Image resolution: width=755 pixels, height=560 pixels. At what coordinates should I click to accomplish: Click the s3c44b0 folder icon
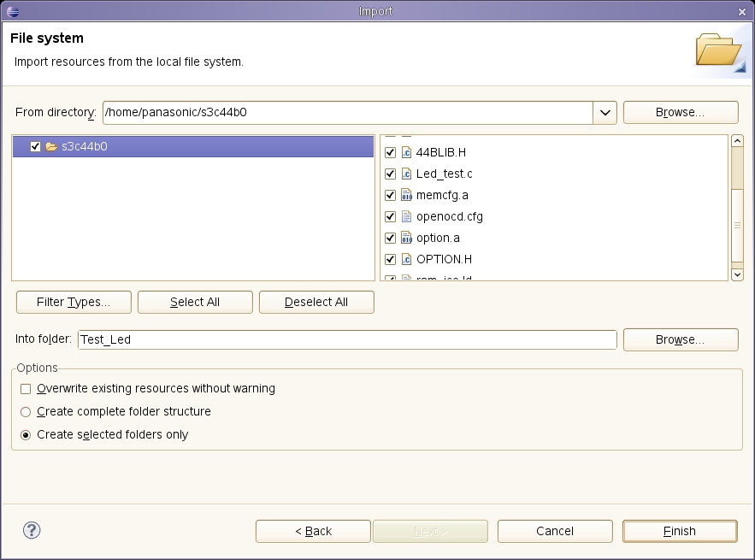(51, 146)
